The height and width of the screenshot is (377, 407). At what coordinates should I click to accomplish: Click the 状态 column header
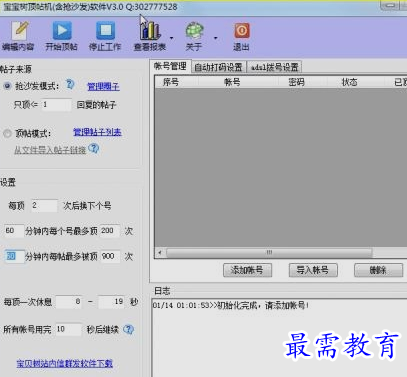355,82
